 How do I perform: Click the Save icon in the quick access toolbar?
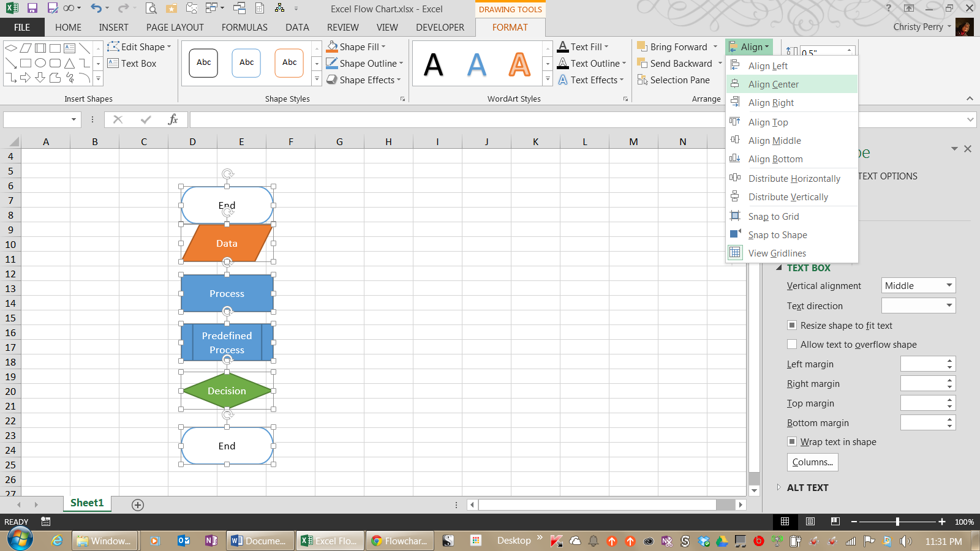point(32,9)
